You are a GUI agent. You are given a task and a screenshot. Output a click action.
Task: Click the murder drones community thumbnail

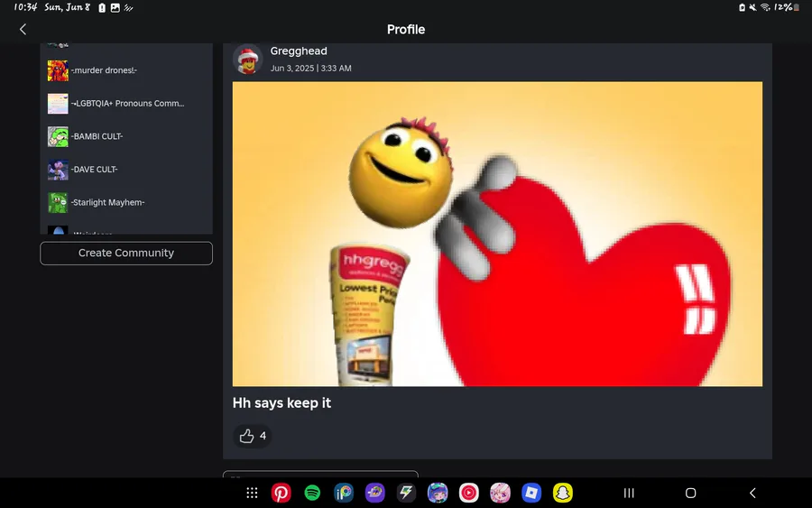pos(58,70)
